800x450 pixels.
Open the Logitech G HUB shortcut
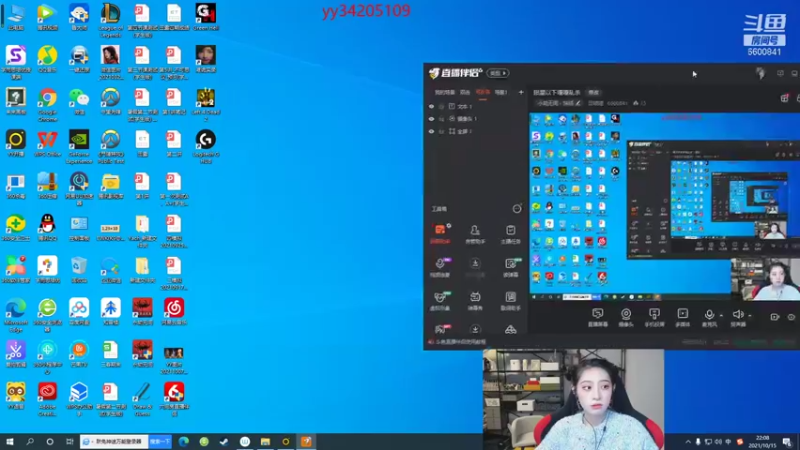point(206,147)
